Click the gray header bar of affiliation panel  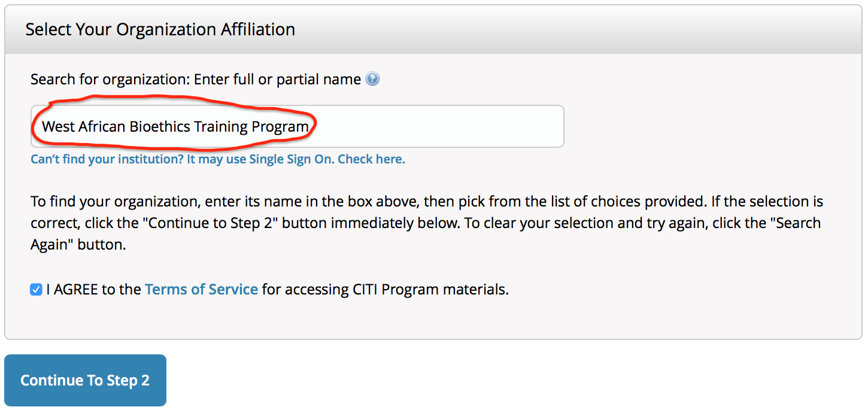tap(433, 29)
